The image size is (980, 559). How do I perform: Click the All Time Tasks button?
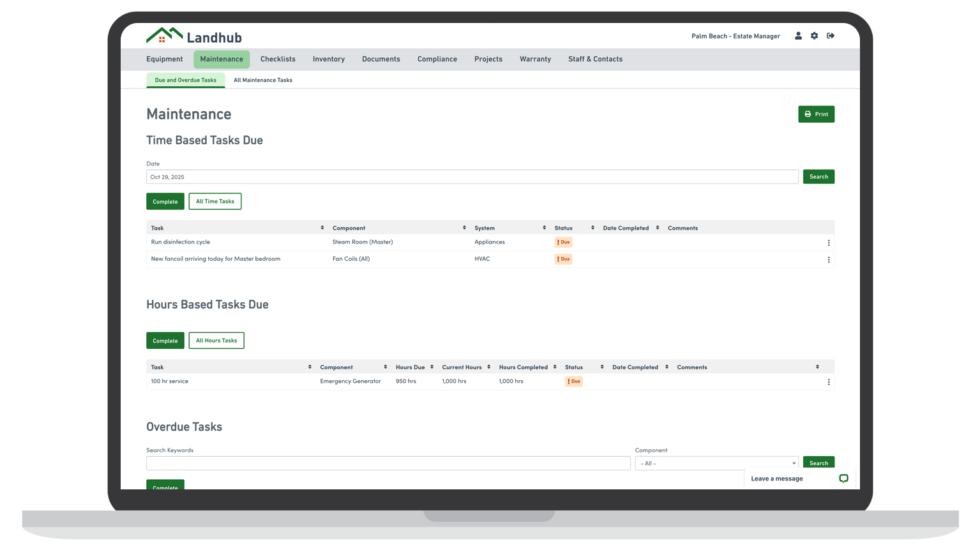215,201
